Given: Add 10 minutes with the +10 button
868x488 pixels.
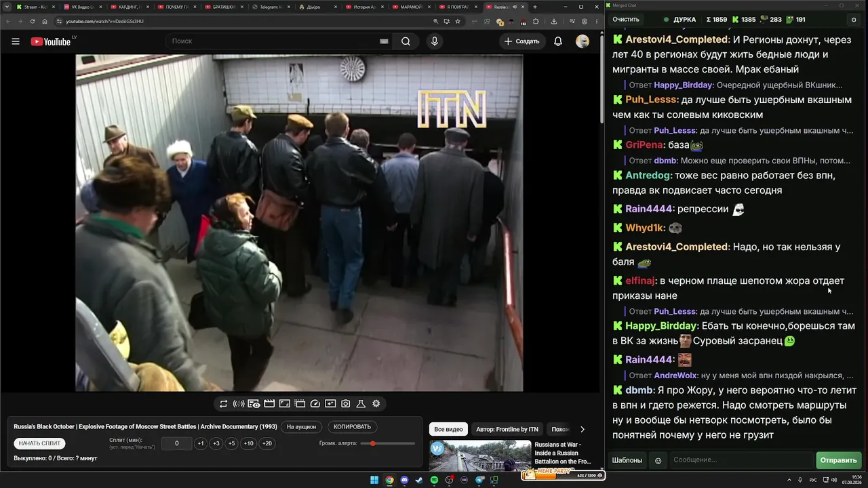Looking at the screenshot, I should (249, 443).
